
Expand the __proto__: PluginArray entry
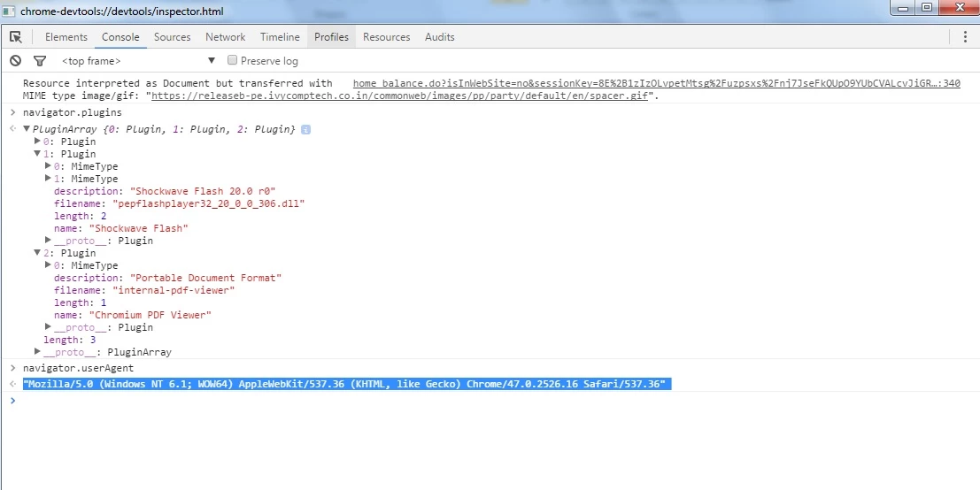click(x=37, y=352)
